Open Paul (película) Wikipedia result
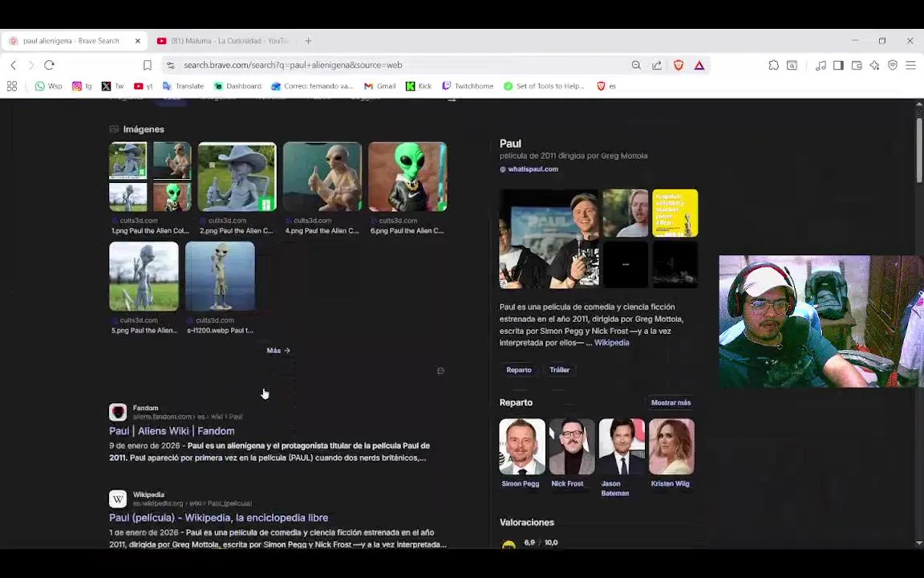 click(219, 518)
